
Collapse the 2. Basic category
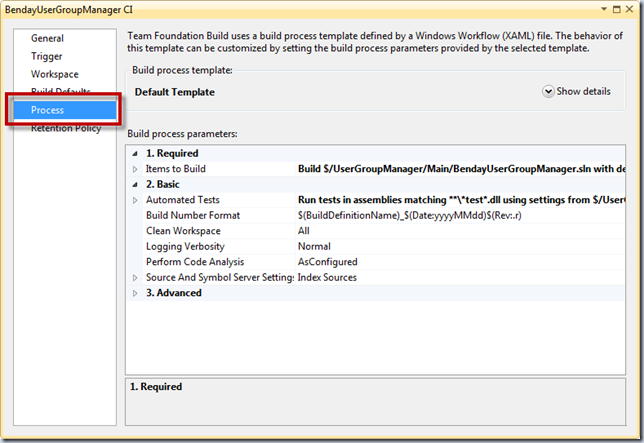(x=135, y=185)
